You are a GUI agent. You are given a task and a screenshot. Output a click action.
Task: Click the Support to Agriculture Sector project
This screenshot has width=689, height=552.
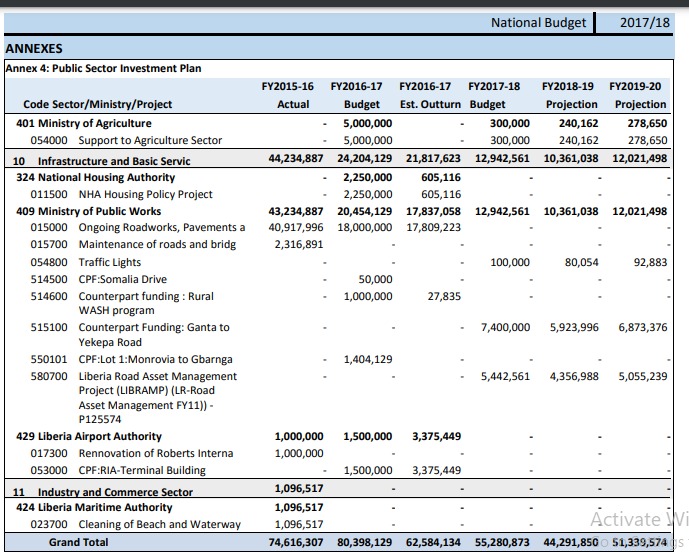click(x=150, y=140)
